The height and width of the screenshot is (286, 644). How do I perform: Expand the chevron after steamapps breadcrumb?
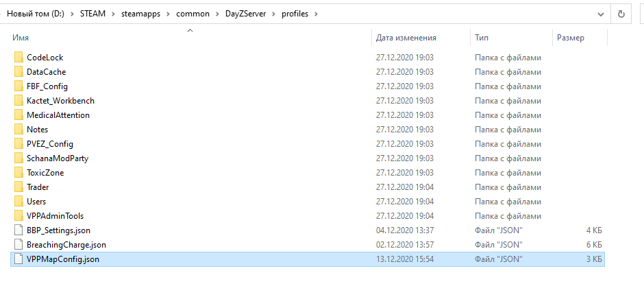coord(168,14)
